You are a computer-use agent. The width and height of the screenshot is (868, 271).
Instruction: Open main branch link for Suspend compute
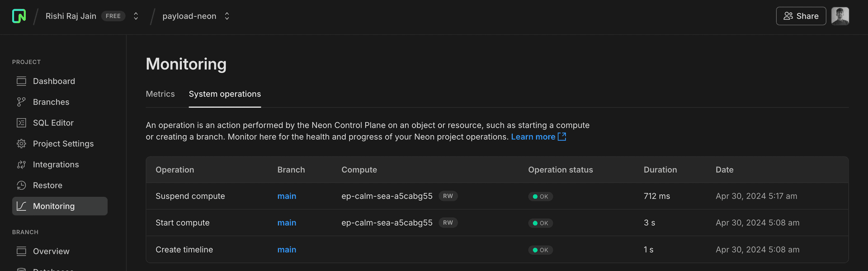coord(287,196)
